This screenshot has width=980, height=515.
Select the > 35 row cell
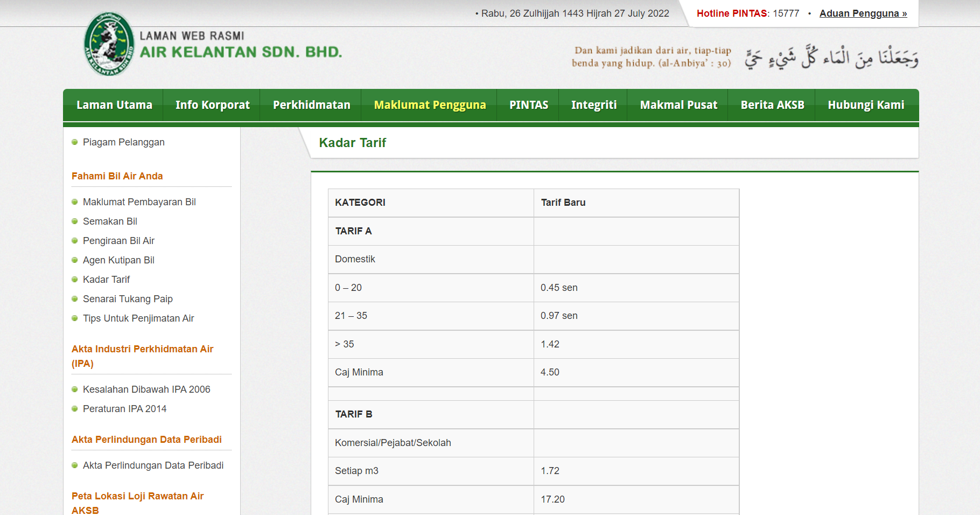point(431,344)
